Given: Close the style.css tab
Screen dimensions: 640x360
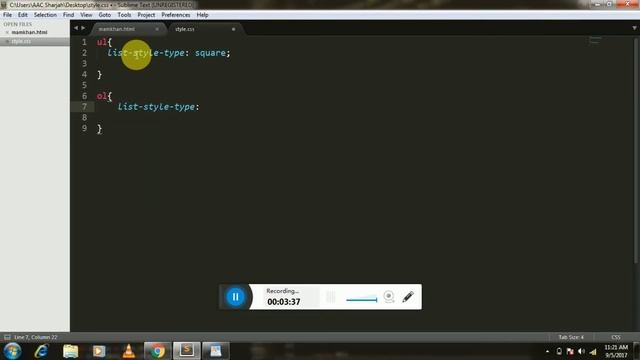Looking at the screenshot, I should 233,29.
